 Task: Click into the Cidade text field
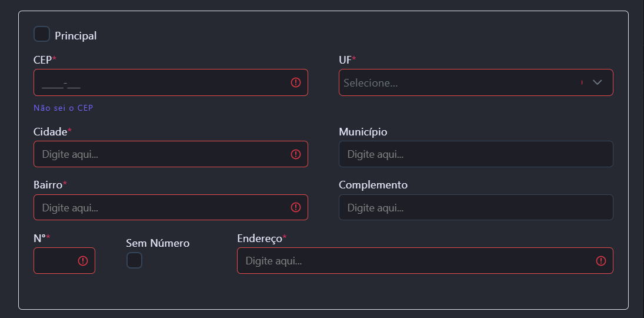(x=159, y=154)
